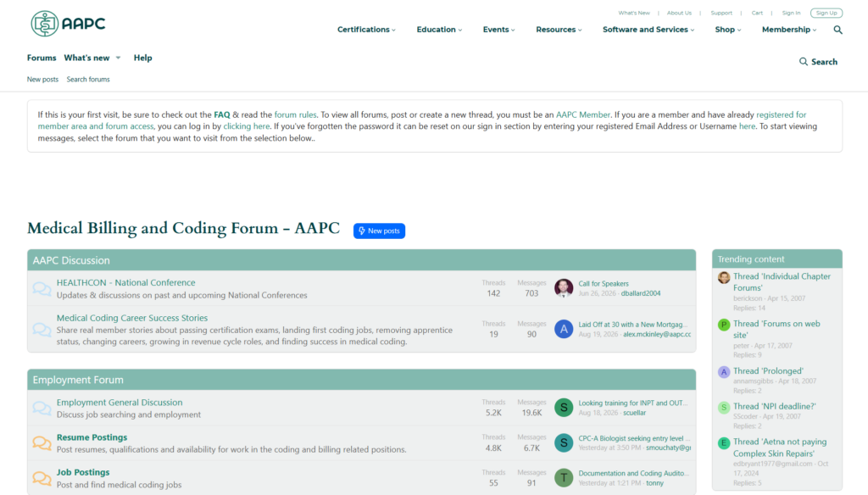Image resolution: width=868 pixels, height=495 pixels.
Task: Expand the Membership dropdown menu
Action: coord(789,30)
